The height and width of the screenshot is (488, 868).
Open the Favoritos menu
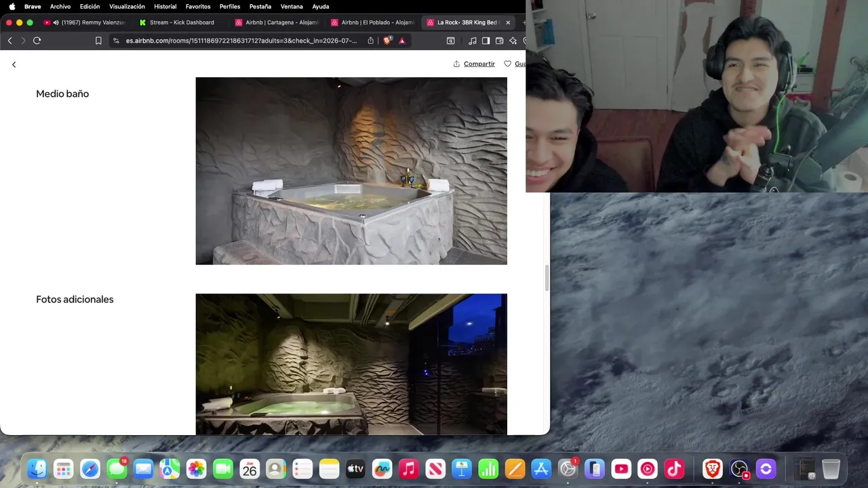click(198, 6)
